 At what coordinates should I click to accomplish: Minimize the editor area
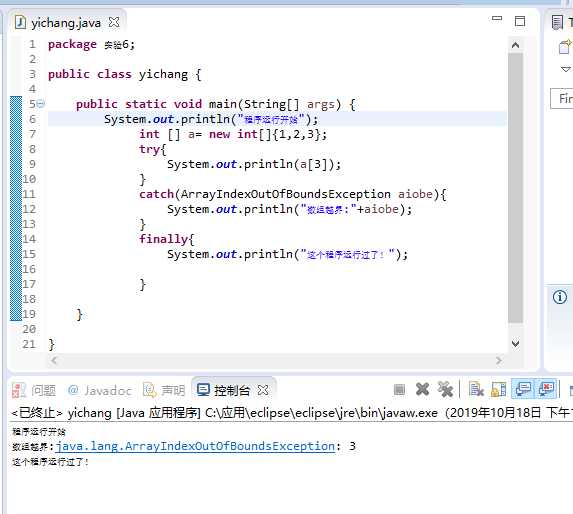pos(497,18)
